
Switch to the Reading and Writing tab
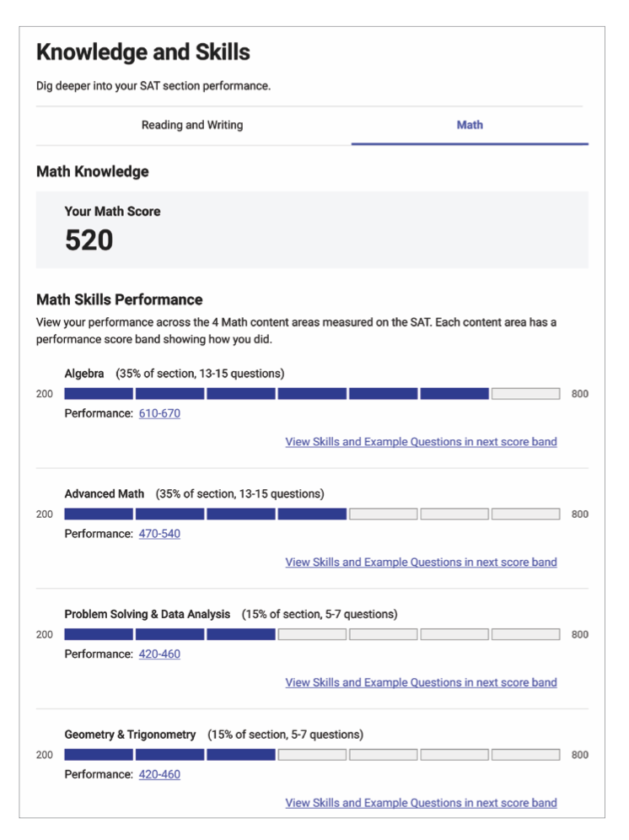click(x=192, y=126)
